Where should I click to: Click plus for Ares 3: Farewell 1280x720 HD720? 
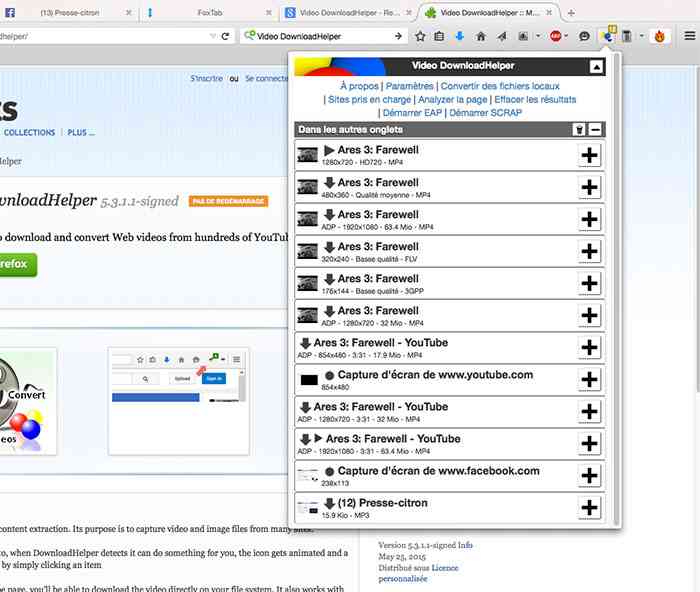coord(589,155)
